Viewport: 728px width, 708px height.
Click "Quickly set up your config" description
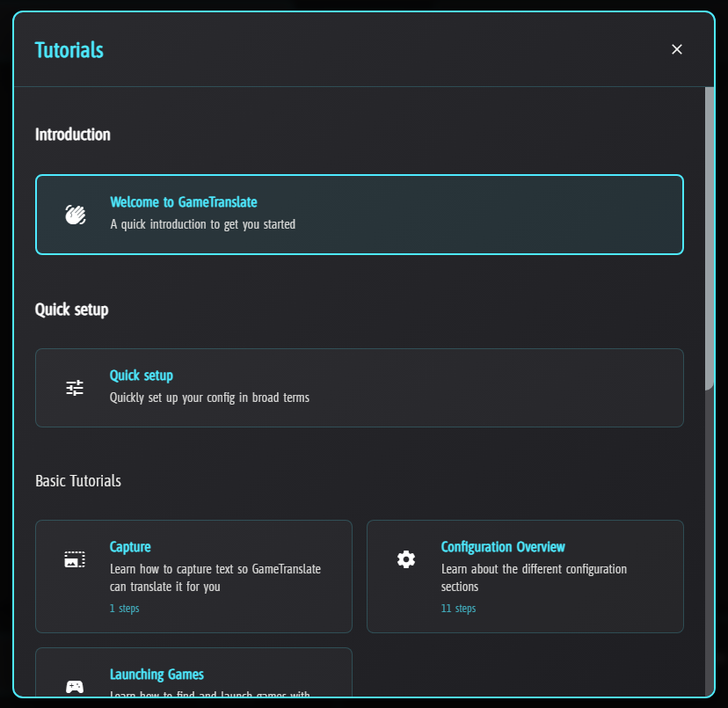tap(209, 398)
